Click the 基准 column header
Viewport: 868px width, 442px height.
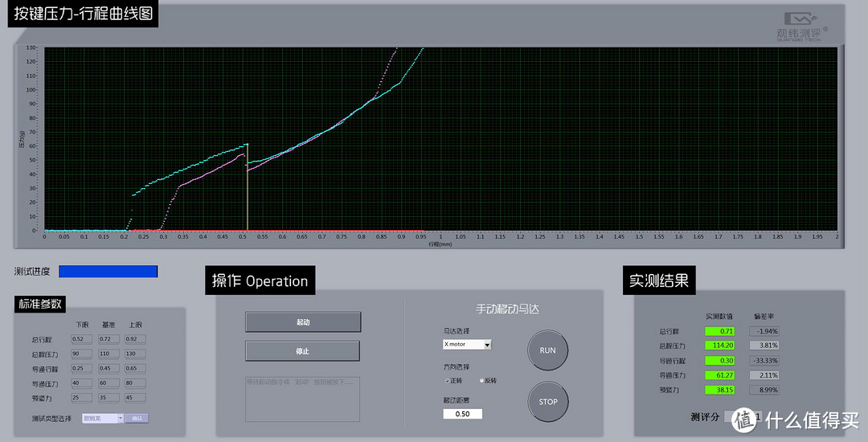108,325
